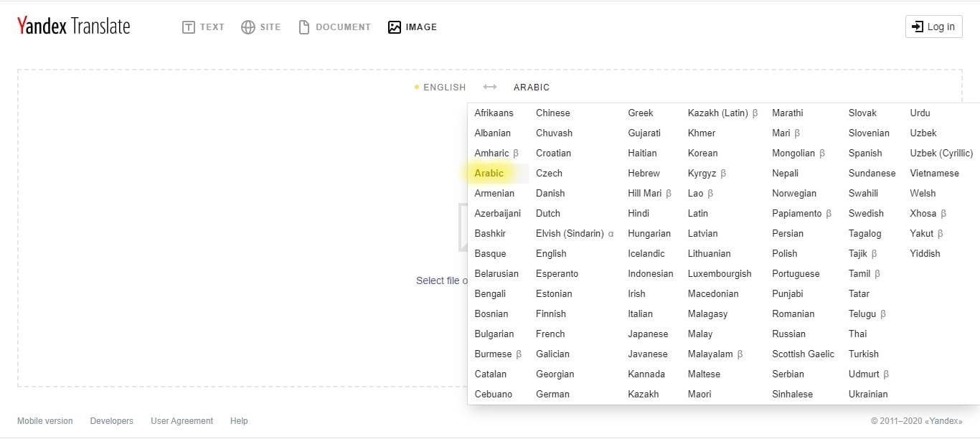Viewport: 980px width, 439px height.
Task: Select Greek from the language list
Action: [x=641, y=113]
